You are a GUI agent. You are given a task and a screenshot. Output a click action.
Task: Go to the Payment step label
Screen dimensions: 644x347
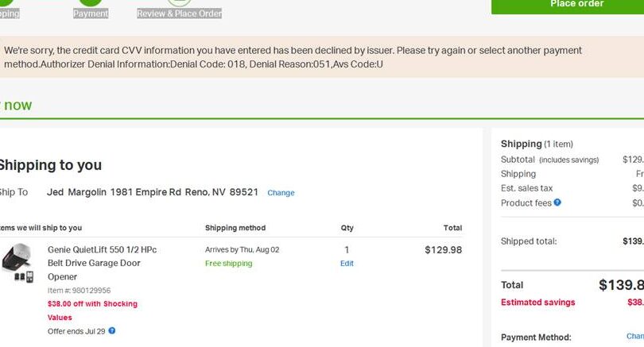(91, 13)
